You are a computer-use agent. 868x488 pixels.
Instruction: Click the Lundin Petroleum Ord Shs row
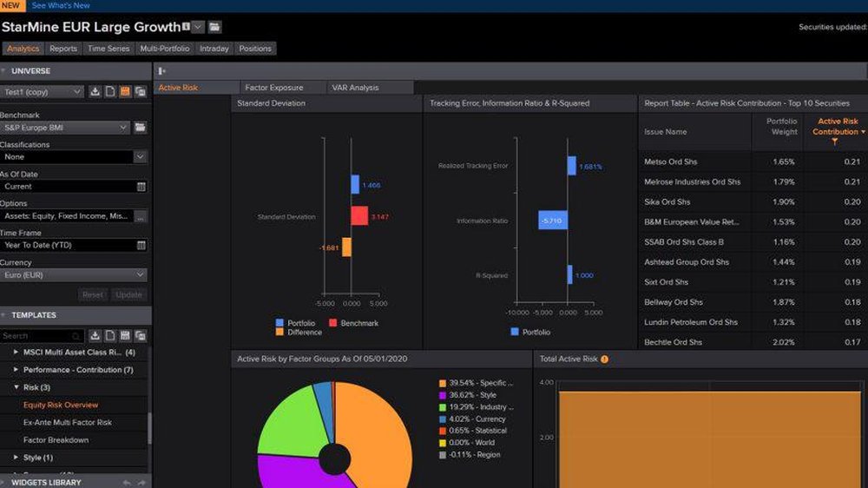[x=753, y=322]
